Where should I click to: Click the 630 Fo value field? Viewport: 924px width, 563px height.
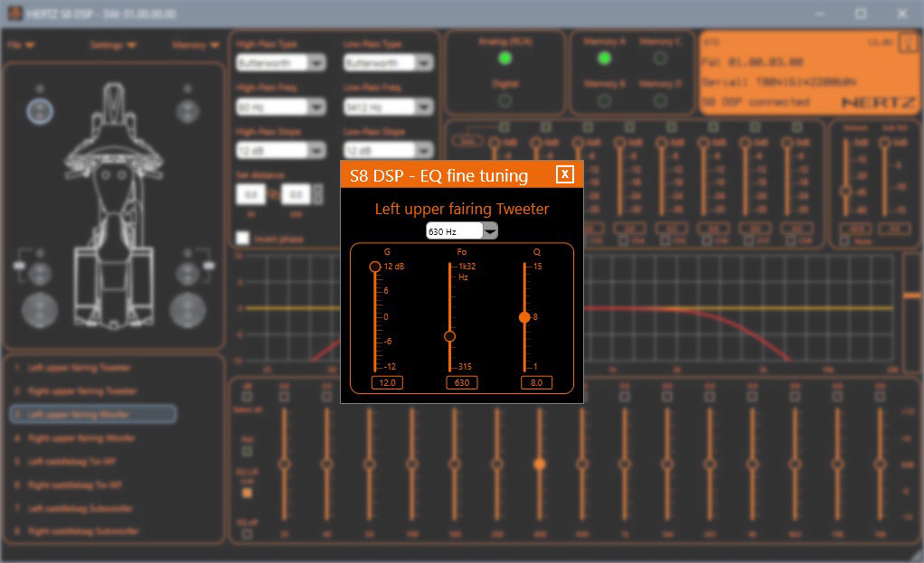462,383
